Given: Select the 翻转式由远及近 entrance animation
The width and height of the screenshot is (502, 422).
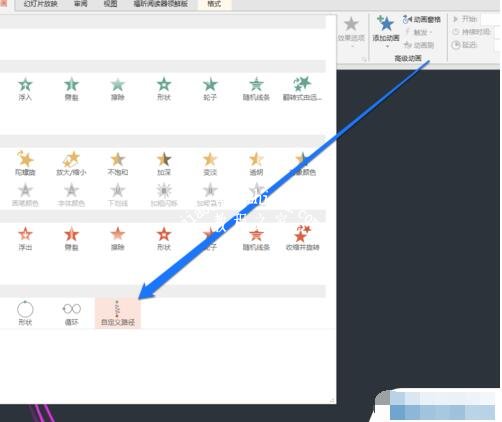Looking at the screenshot, I should 302,89.
